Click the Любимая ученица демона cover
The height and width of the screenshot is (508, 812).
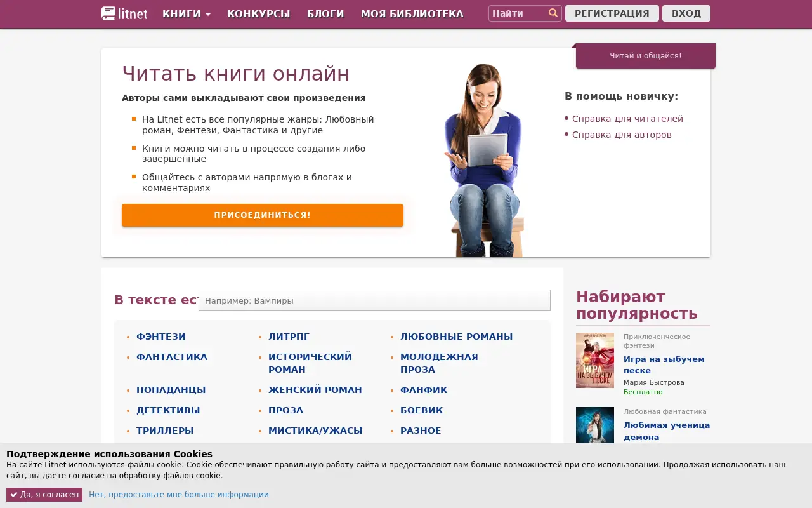pyautogui.click(x=595, y=425)
